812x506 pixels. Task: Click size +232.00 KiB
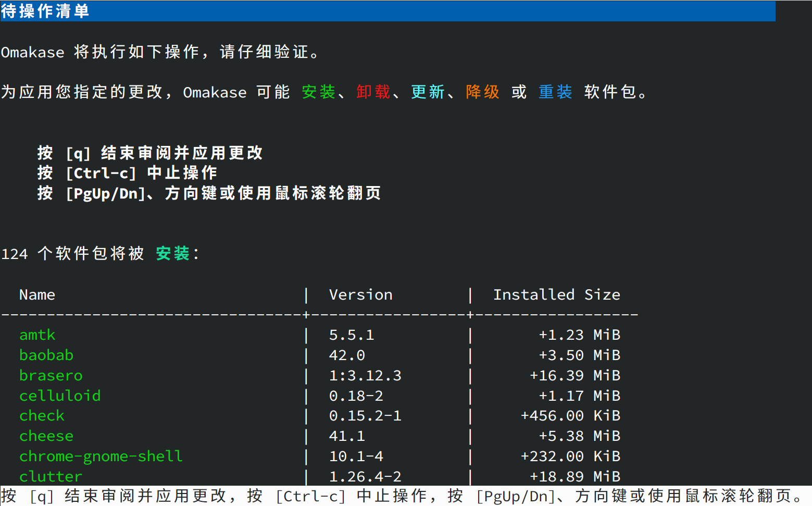pyautogui.click(x=570, y=456)
